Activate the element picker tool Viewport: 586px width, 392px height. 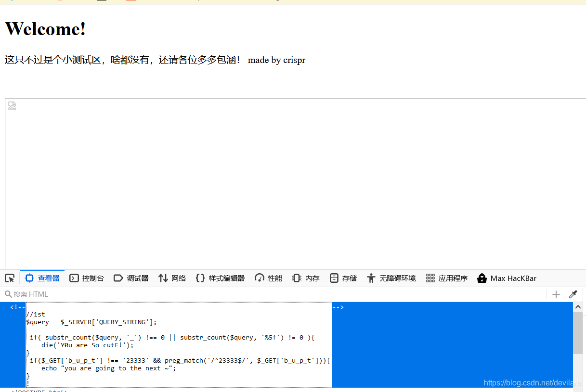click(x=10, y=278)
